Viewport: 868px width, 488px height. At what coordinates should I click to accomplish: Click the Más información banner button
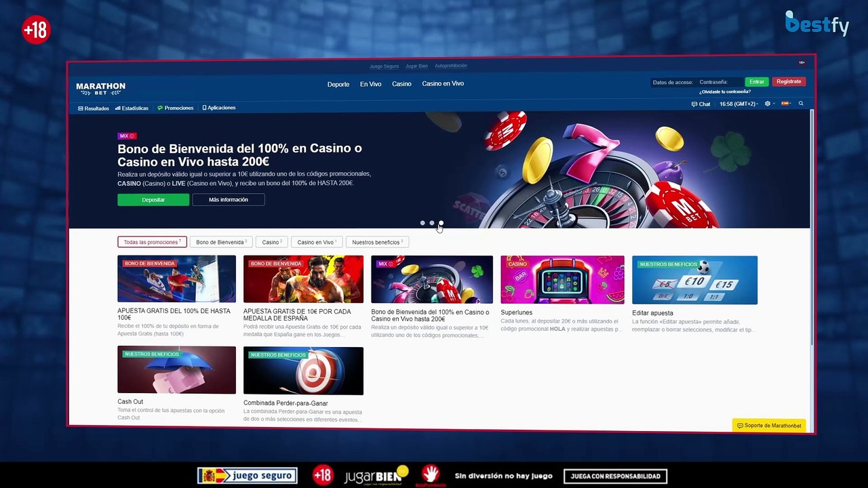pyautogui.click(x=229, y=200)
